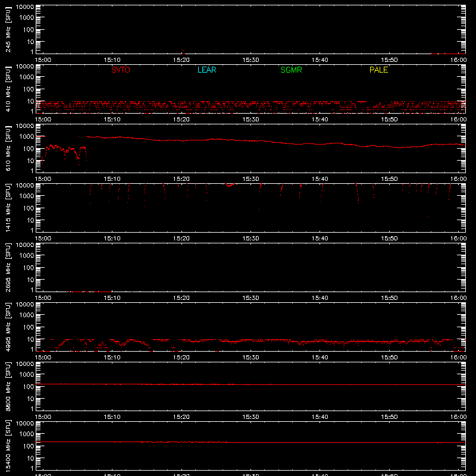Viewport: 476px width, 476px height.
Task: Select the '1415 MHz [SFU]' axis title
Action: pos(8,208)
